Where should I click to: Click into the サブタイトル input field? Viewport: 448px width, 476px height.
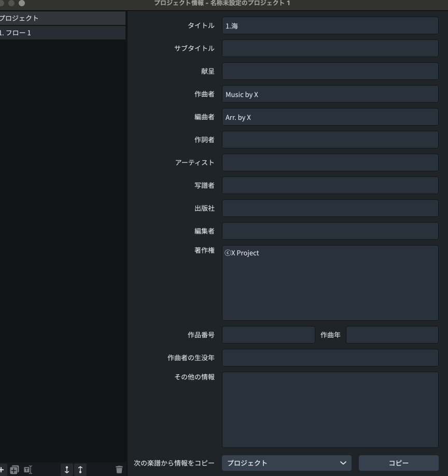[x=330, y=48]
